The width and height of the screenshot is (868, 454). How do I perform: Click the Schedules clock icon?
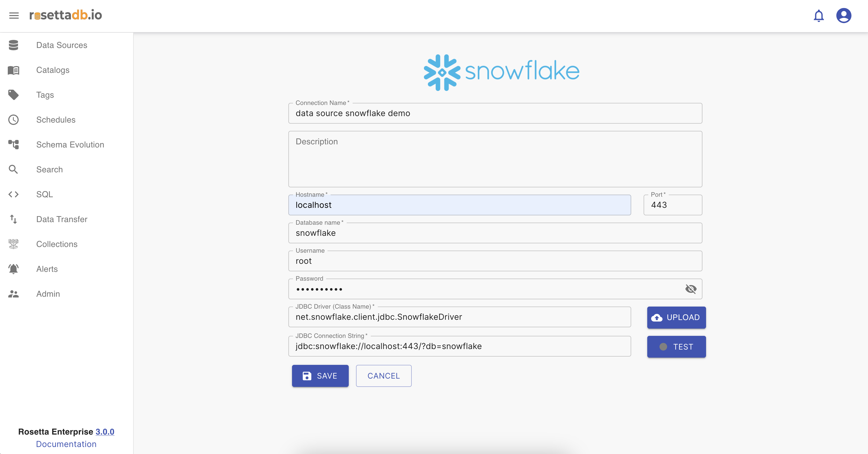pyautogui.click(x=13, y=120)
